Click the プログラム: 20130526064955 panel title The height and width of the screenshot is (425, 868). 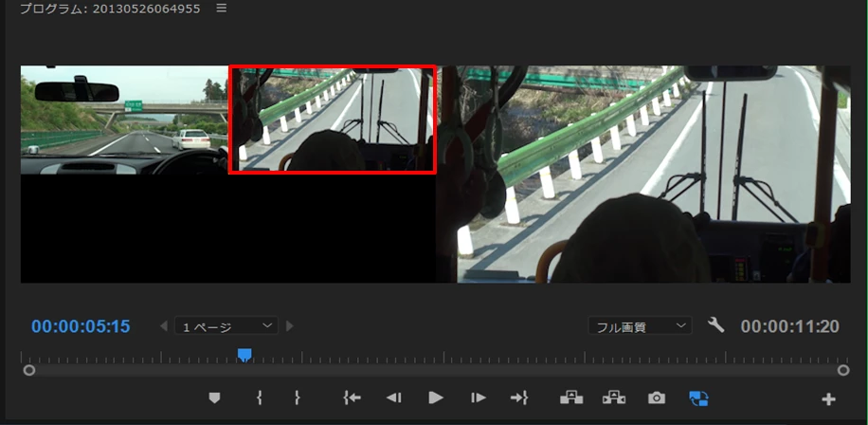[110, 9]
